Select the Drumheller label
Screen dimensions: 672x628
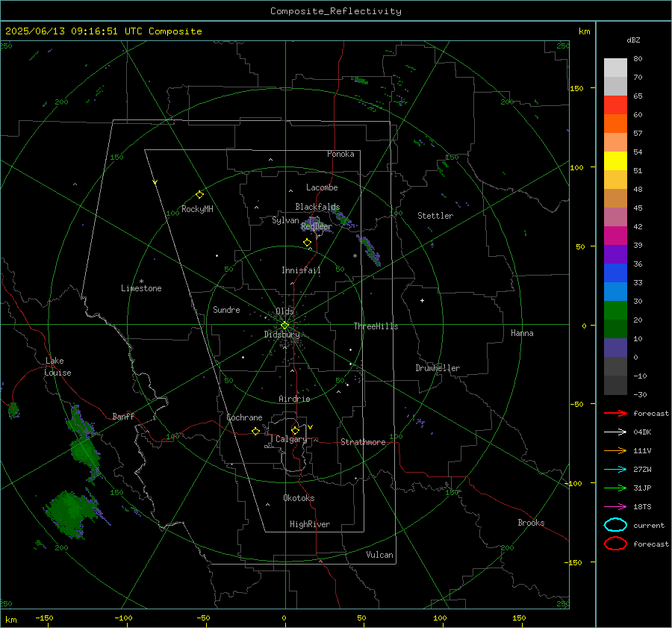438,368
